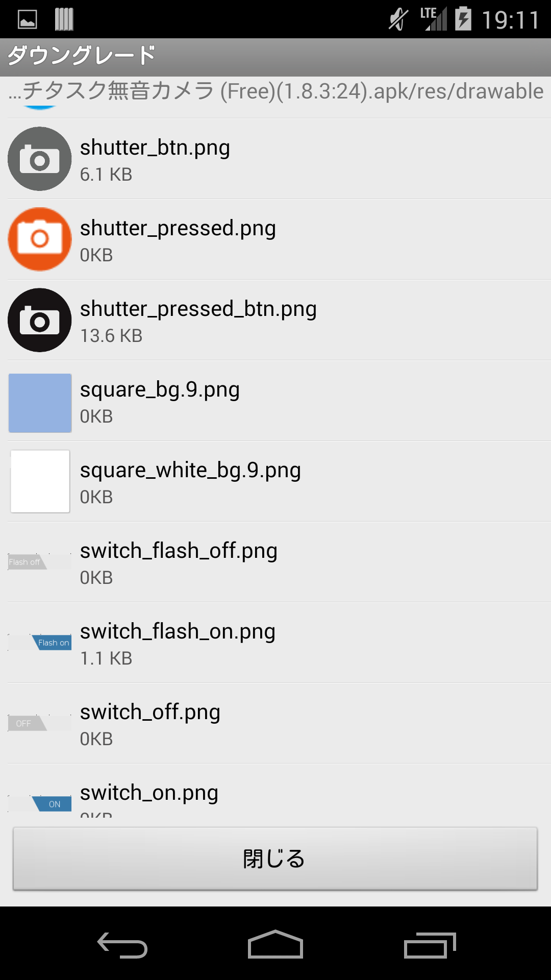Tap the apk/res/drawable path breadcrumb

pos(275,92)
